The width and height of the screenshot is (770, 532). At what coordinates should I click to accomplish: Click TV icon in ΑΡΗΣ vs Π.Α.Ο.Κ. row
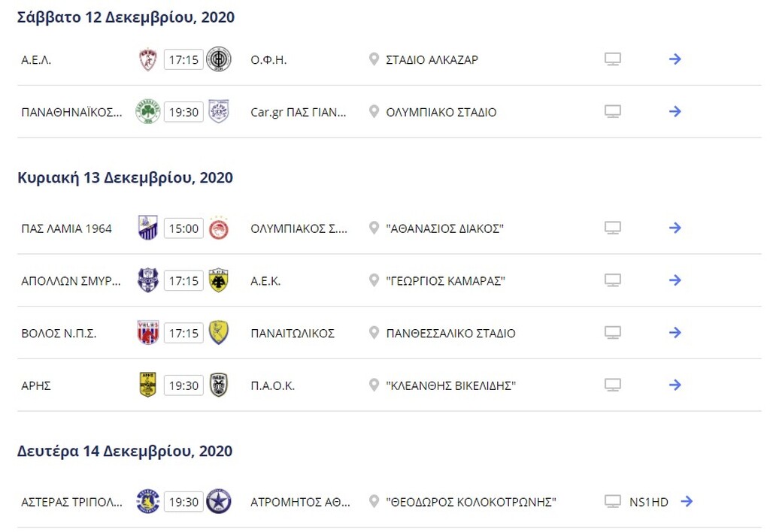[612, 385]
